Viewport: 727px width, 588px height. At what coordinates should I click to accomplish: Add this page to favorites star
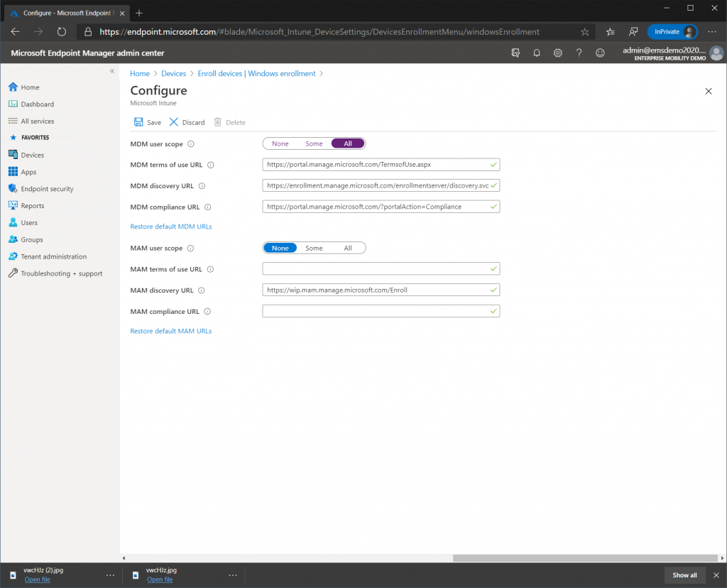click(585, 31)
